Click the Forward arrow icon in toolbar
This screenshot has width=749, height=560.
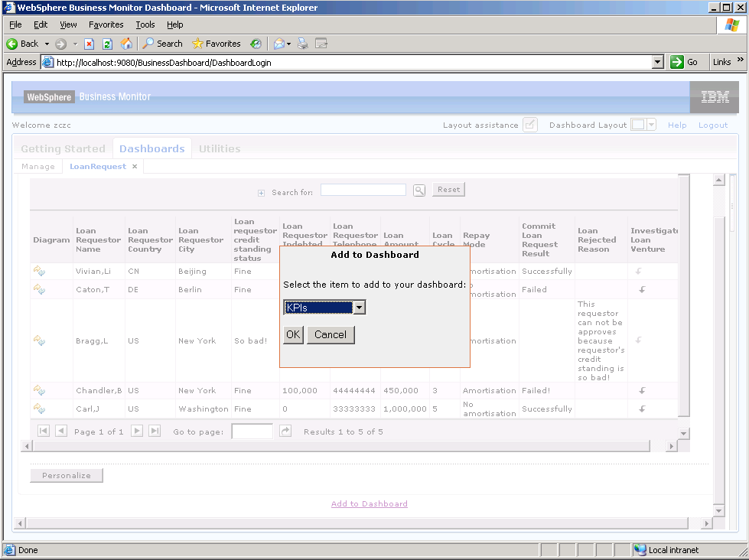(x=60, y=44)
